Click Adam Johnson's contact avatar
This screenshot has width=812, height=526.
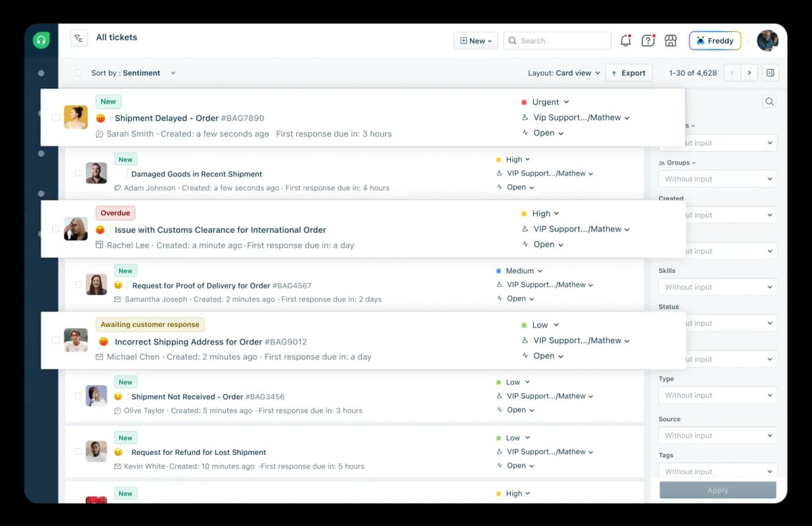click(96, 173)
